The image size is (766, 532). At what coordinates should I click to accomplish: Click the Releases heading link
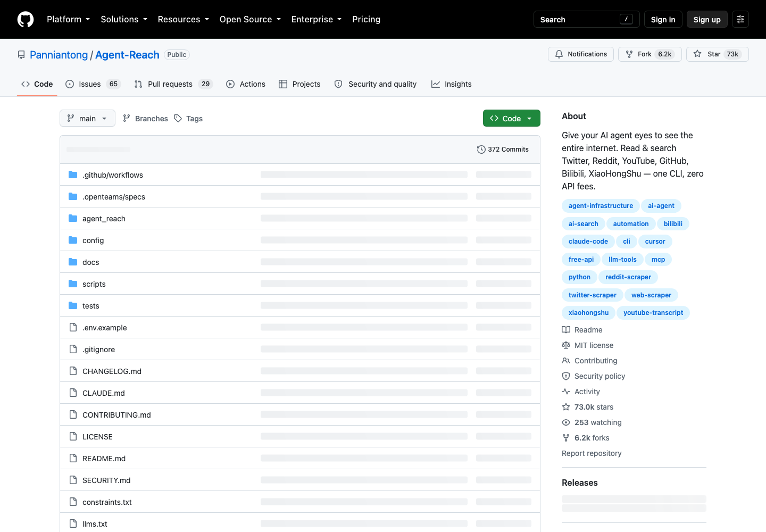(580, 483)
